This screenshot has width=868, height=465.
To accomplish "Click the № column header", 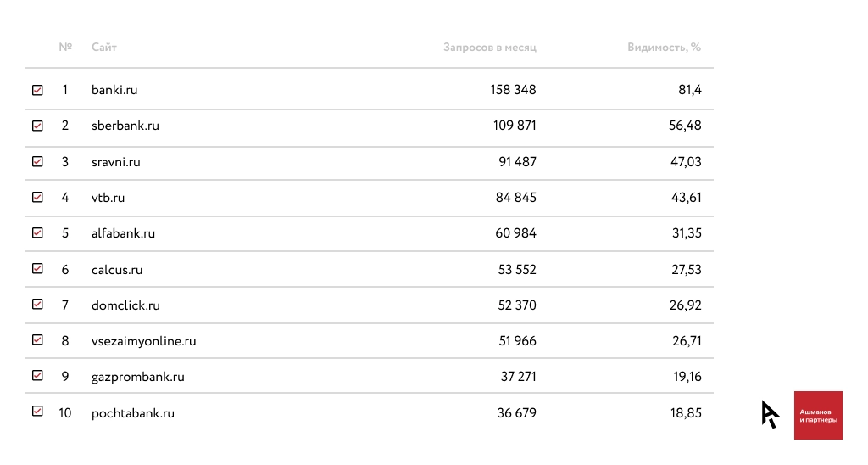I will click(65, 48).
